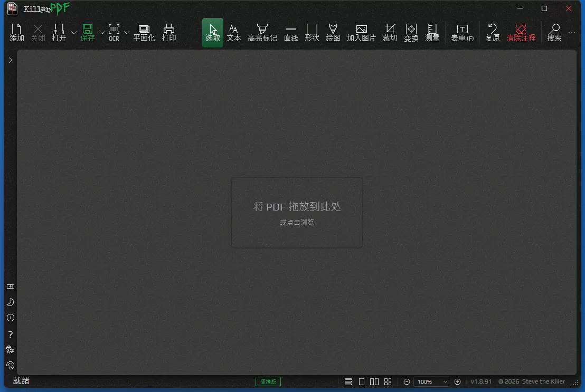Viewport: 585px width, 392px height.
Task: Open the info (i) icon in sidebar
Action: tap(11, 318)
